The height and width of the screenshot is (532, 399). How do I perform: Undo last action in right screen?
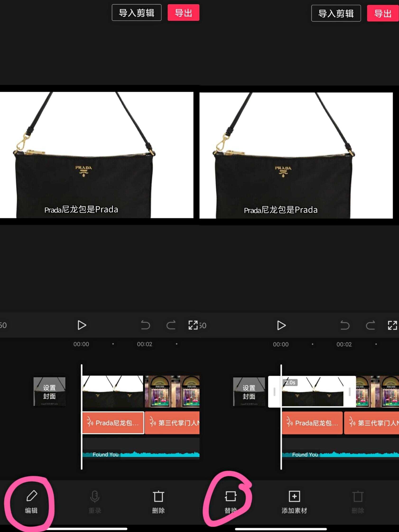(x=345, y=325)
